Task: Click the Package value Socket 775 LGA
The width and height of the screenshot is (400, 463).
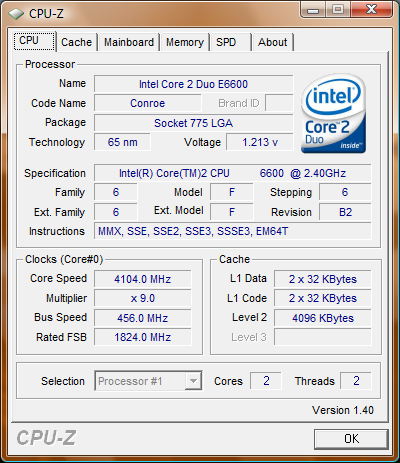Action: 194,123
